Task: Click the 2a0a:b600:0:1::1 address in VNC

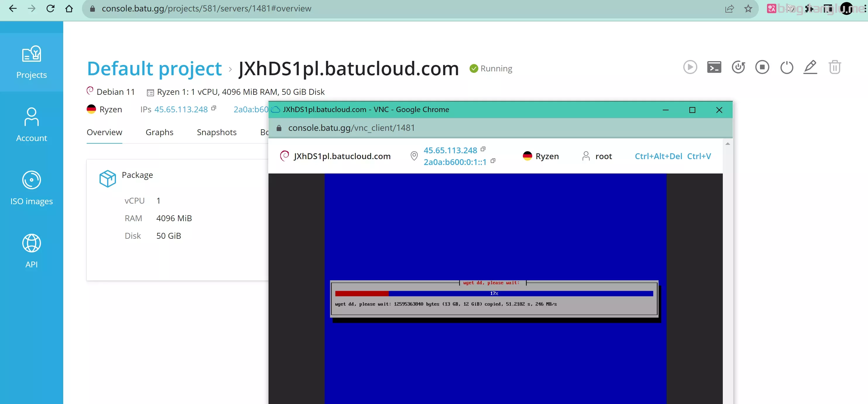Action: pyautogui.click(x=455, y=162)
